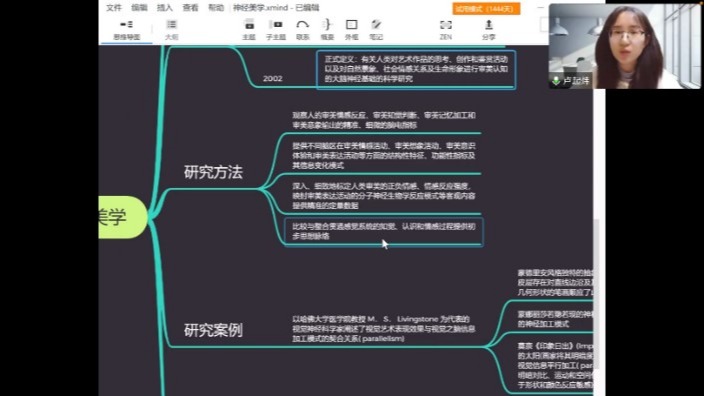This screenshot has height=396, width=705.
Task: Add a new 主题 topic from toolbar
Action: tap(249, 30)
